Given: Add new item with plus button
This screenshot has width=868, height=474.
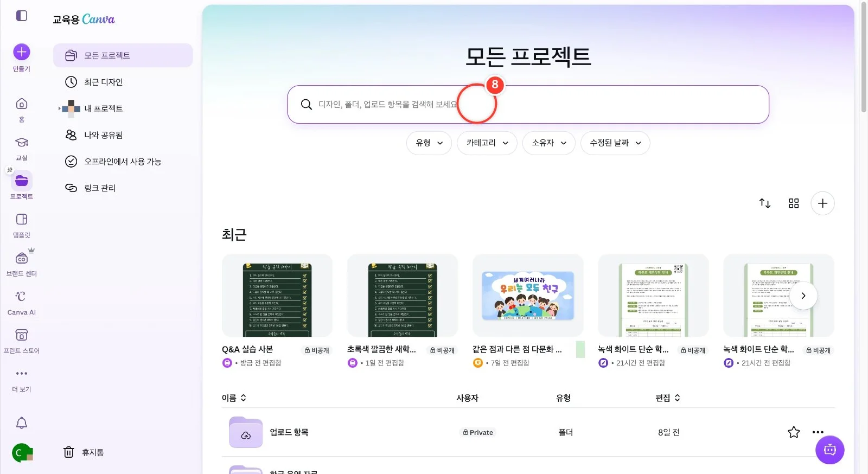Looking at the screenshot, I should [x=822, y=203].
